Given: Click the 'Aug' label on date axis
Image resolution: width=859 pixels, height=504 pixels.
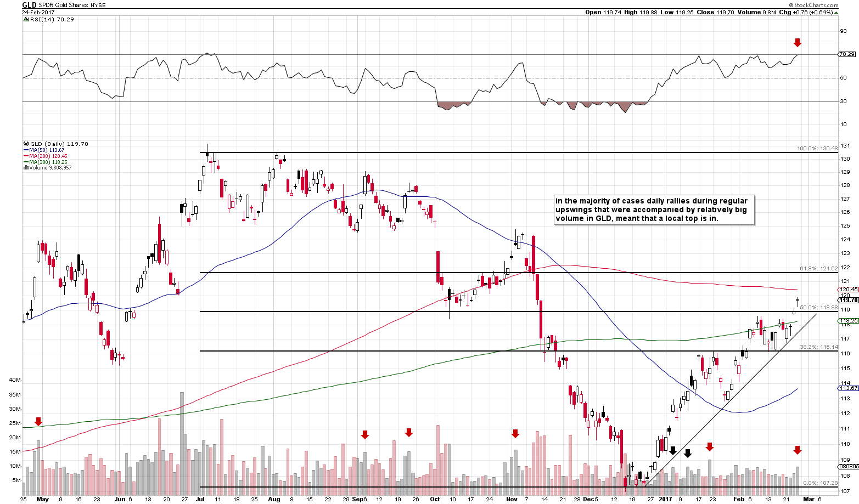Looking at the screenshot, I should point(274,500).
